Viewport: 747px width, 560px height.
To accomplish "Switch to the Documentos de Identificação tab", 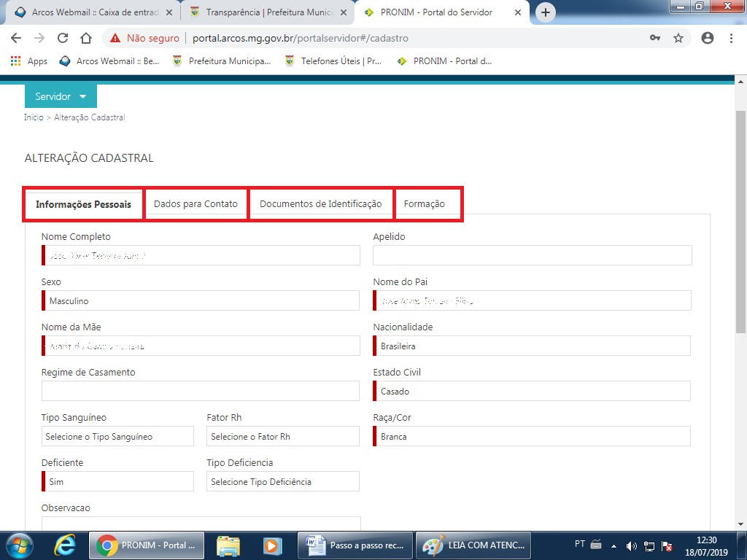I will click(320, 204).
